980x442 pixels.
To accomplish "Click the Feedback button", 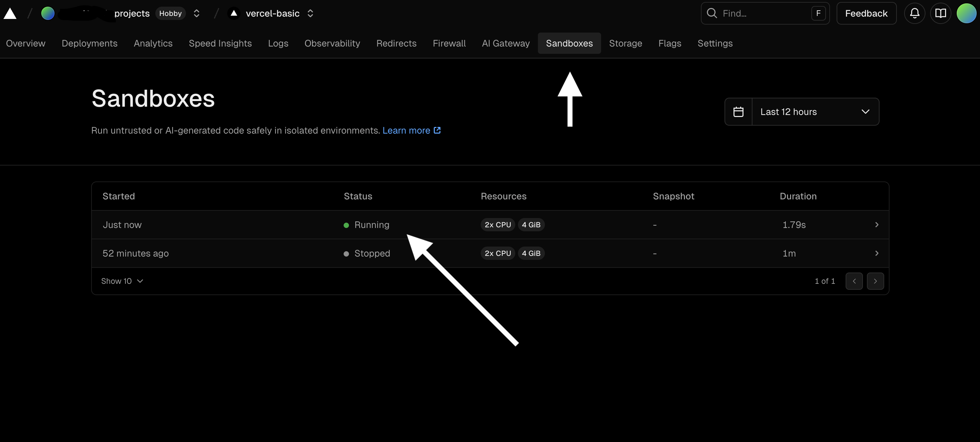I will (866, 13).
